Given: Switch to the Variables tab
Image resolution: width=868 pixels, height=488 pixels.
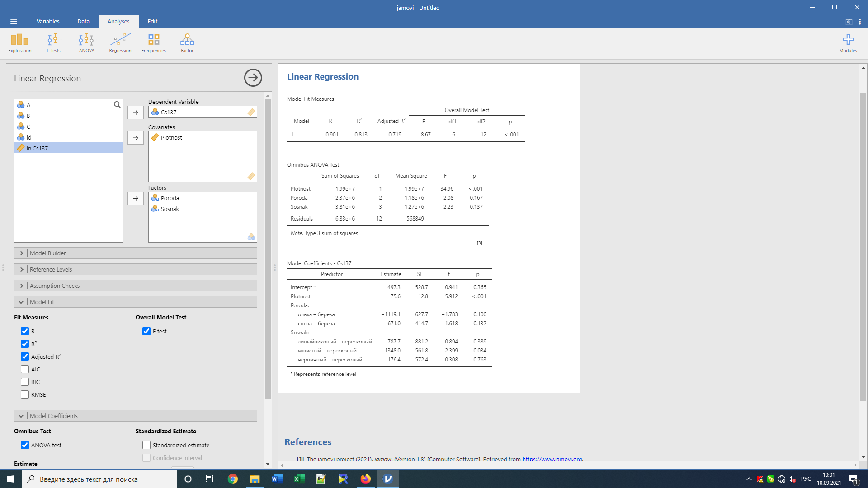Looking at the screenshot, I should [47, 21].
